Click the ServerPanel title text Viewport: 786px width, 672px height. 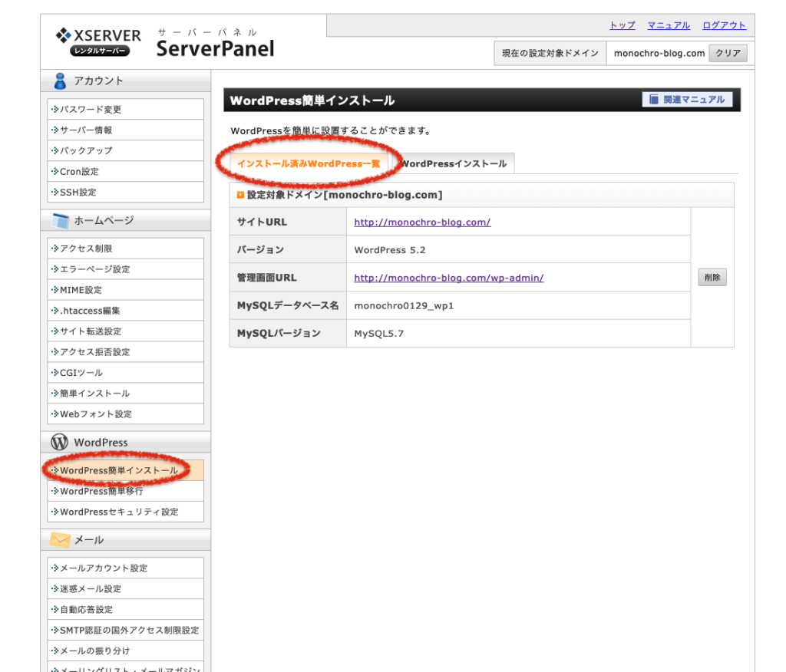point(215,48)
